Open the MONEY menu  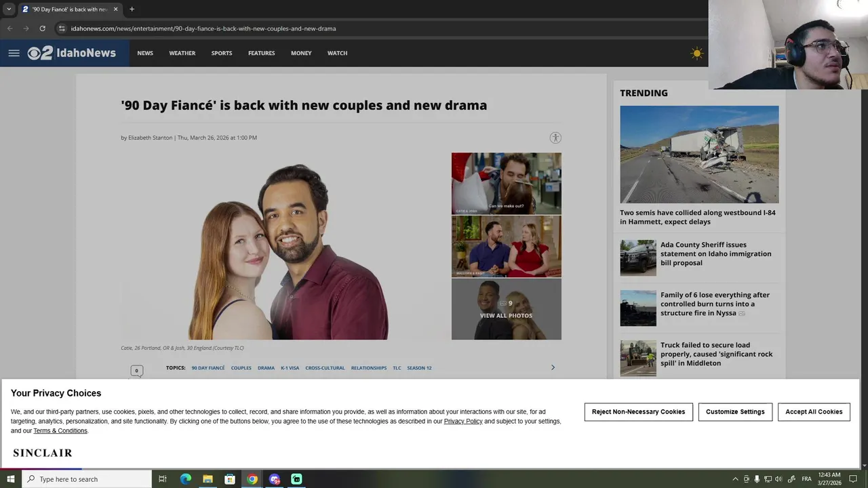[301, 53]
